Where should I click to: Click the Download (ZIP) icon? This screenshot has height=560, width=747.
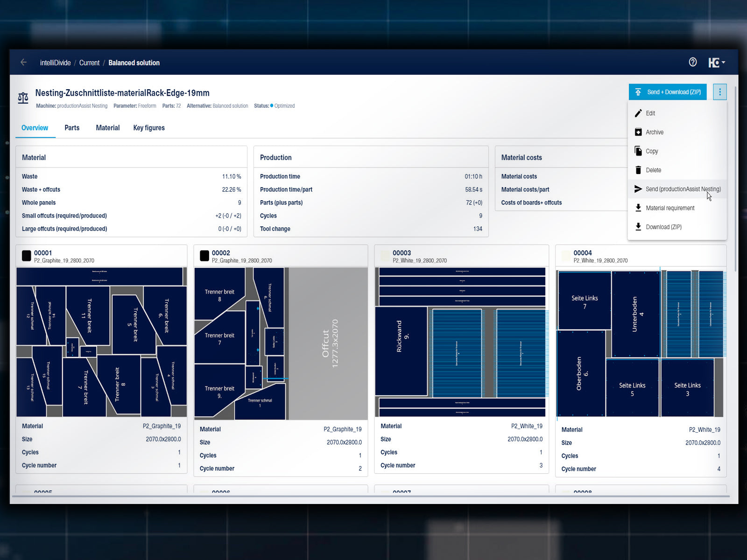[x=638, y=227]
